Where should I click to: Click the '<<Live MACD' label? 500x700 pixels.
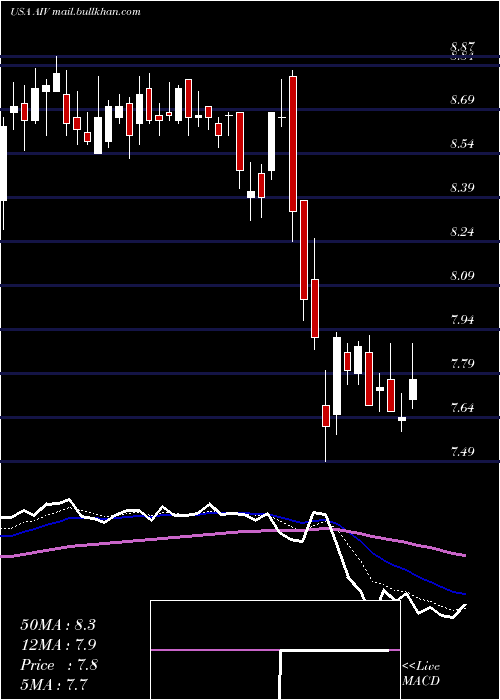421,673
